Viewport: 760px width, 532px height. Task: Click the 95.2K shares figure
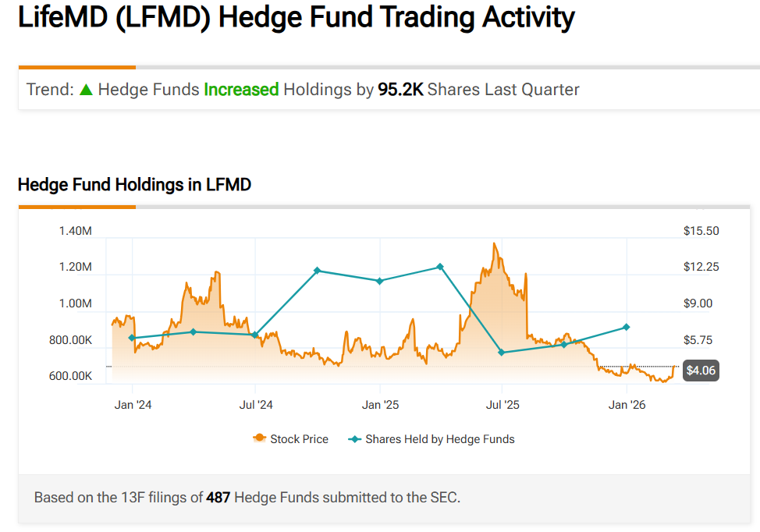click(x=400, y=90)
